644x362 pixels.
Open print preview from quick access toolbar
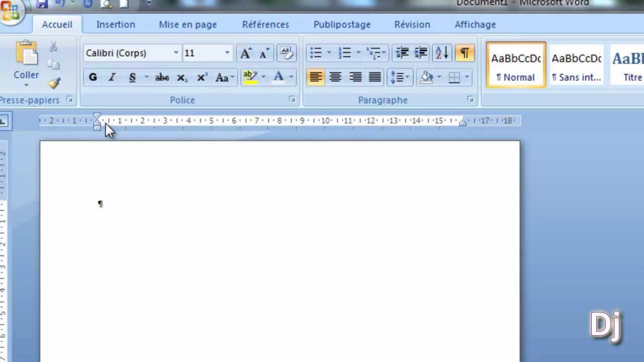tap(106, 4)
